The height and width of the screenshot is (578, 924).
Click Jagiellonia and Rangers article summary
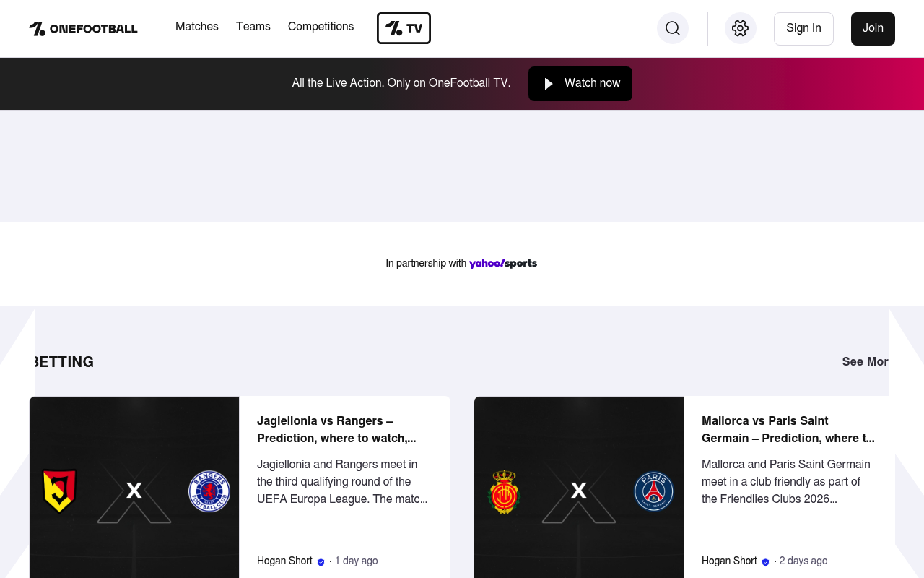[x=342, y=482]
